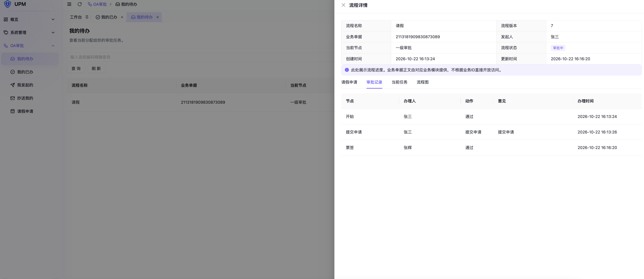This screenshot has height=279, width=644.
Task: Click the 审批中 status tag
Action: click(x=558, y=48)
